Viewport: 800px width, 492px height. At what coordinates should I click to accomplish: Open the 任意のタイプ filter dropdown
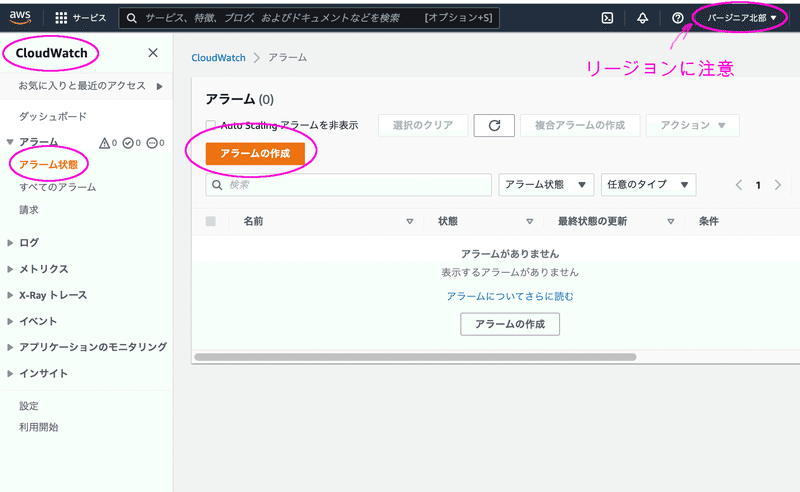tap(648, 185)
